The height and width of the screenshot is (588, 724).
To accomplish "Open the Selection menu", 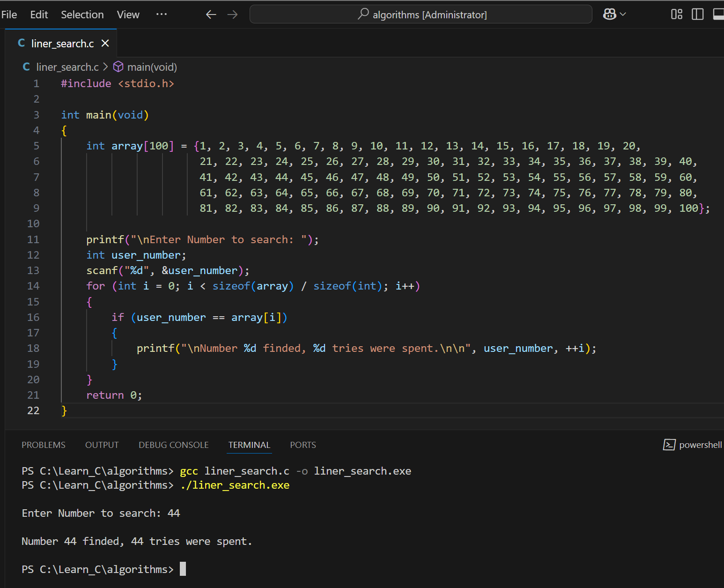I will pos(82,15).
